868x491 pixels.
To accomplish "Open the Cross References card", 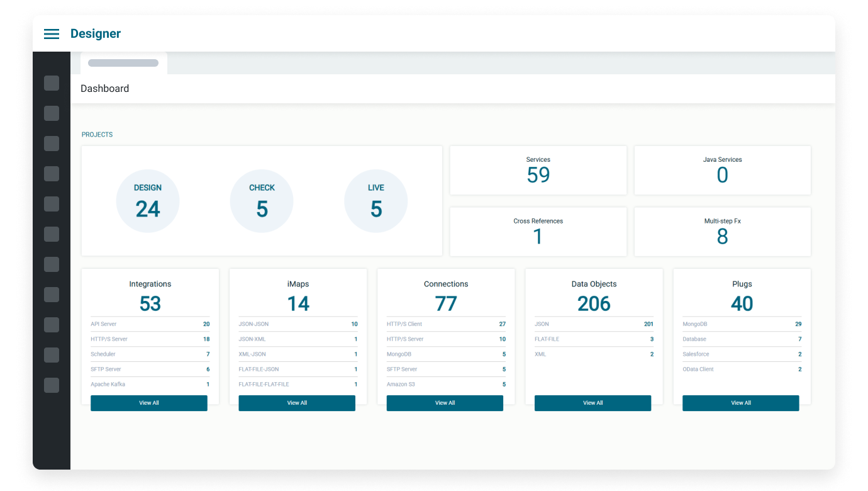I will [538, 232].
